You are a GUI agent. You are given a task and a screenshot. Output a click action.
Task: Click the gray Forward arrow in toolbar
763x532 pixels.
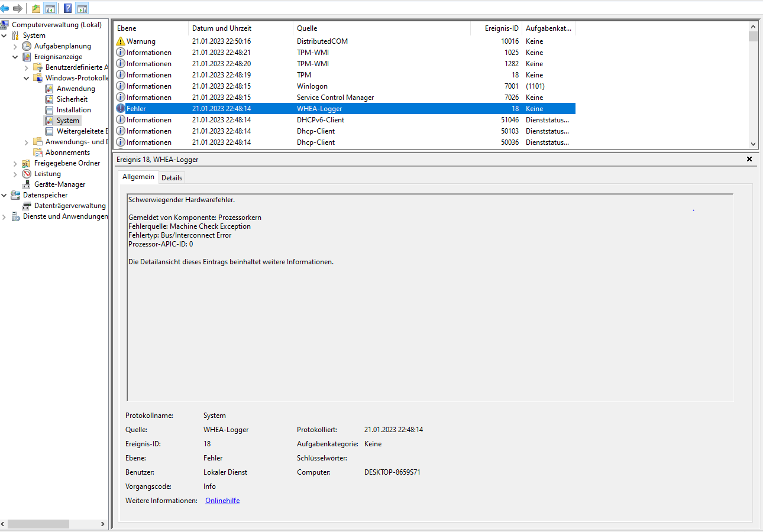pos(18,8)
